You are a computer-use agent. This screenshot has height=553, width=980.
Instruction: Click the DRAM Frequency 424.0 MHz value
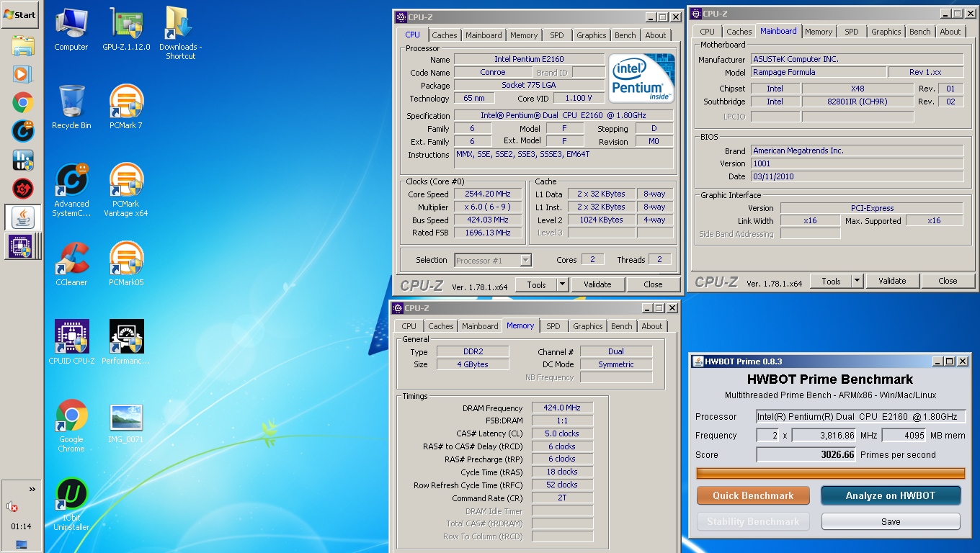[562, 408]
